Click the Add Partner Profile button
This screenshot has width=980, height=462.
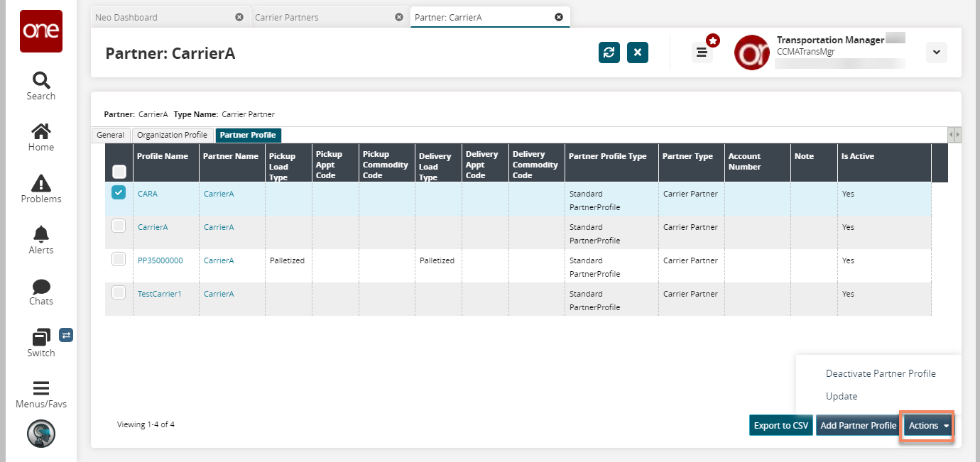(858, 426)
